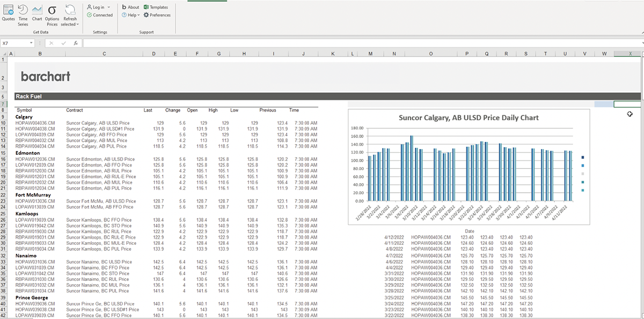This screenshot has height=319, width=644.
Task: Click chart title Suncor Calgary ULSD Price
Action: (469, 118)
